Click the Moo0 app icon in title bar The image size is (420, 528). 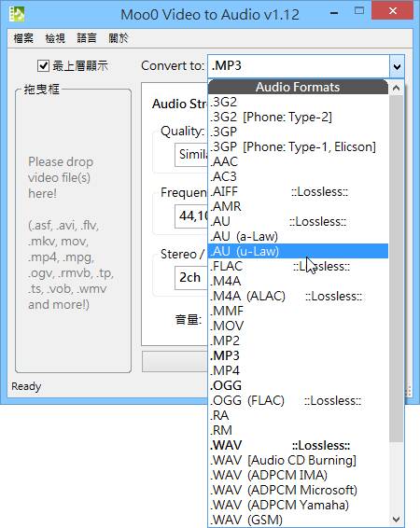pyautogui.click(x=17, y=14)
